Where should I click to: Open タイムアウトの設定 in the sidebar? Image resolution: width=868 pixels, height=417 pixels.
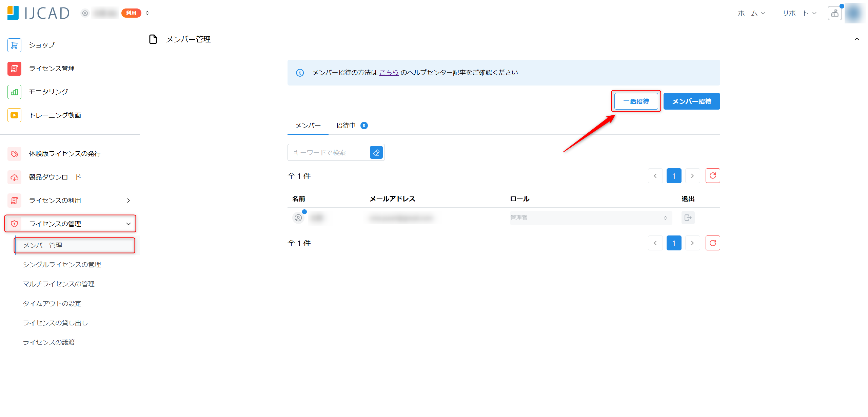[x=52, y=304]
